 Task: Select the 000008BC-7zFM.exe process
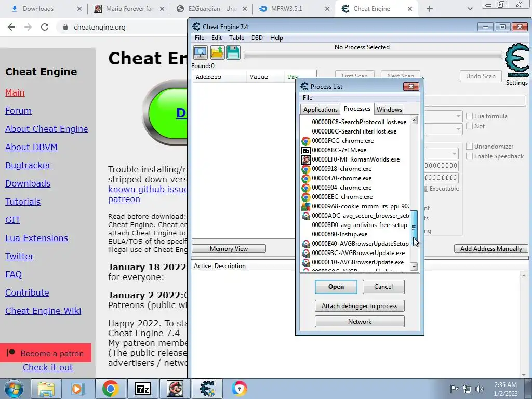(355, 150)
